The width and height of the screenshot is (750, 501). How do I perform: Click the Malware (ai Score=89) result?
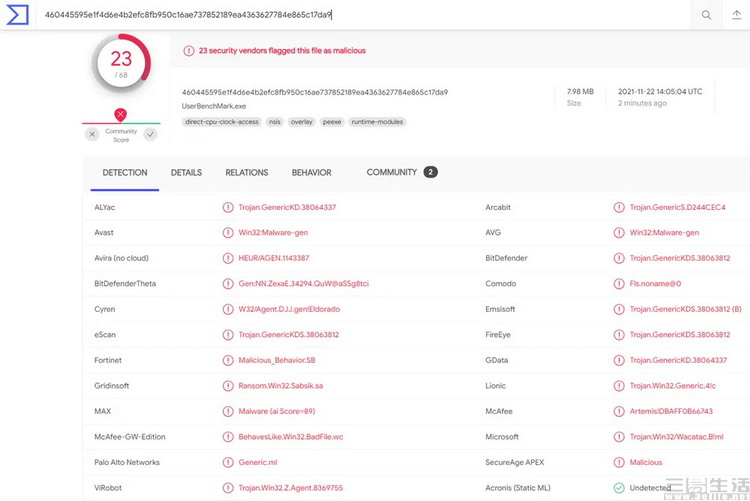pyautogui.click(x=277, y=411)
